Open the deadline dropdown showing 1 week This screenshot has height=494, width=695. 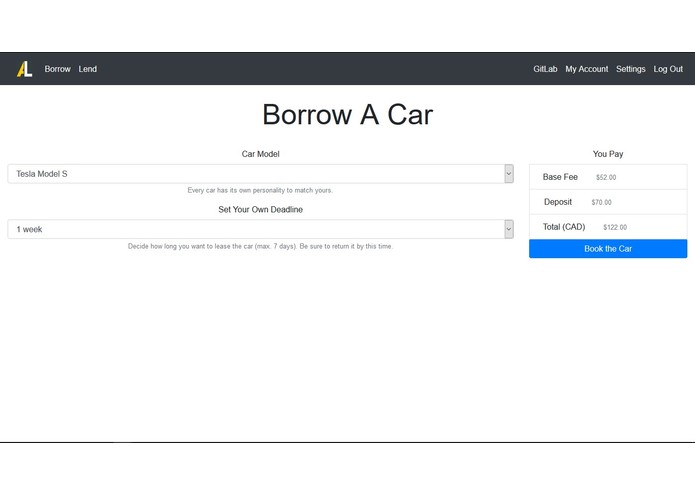261,229
